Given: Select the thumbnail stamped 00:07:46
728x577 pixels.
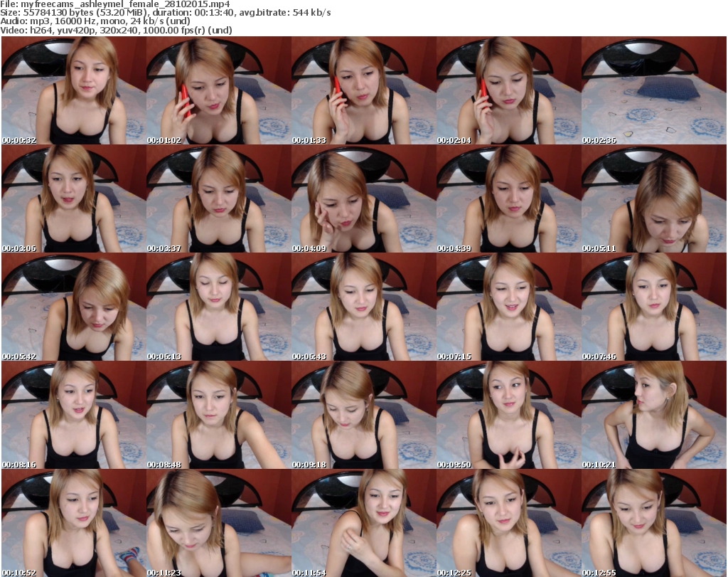Looking at the screenshot, I should pos(654,307).
